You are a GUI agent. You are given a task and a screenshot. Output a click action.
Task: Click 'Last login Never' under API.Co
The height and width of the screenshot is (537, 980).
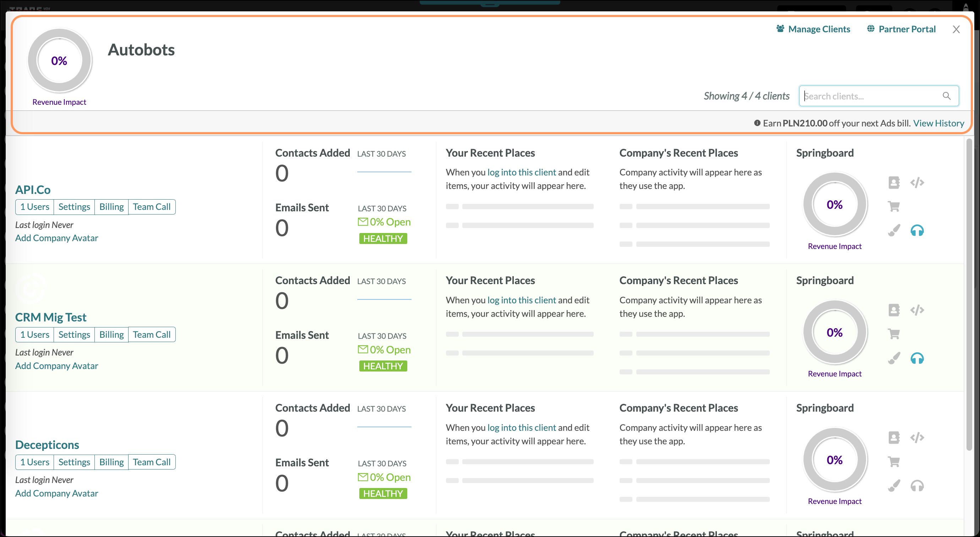click(44, 225)
